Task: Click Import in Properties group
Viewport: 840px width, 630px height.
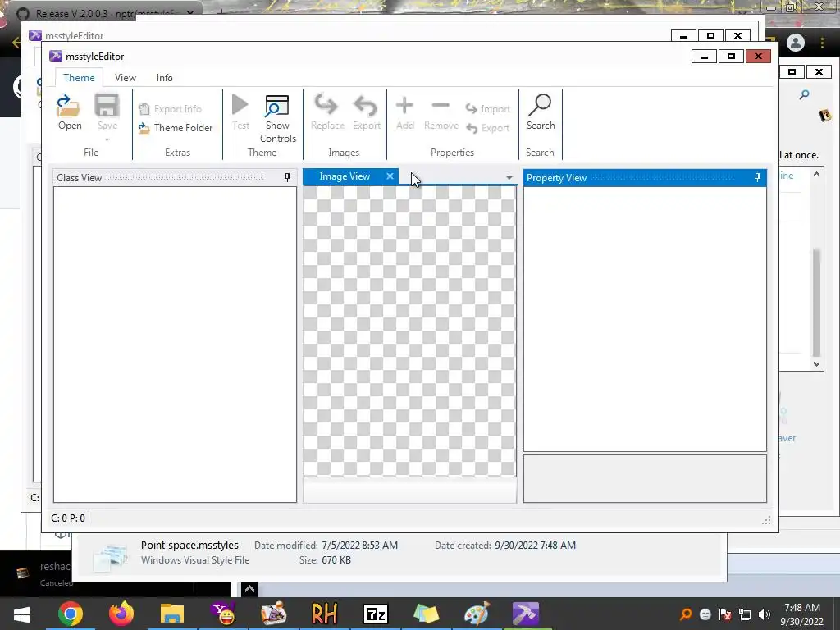Action: click(487, 109)
